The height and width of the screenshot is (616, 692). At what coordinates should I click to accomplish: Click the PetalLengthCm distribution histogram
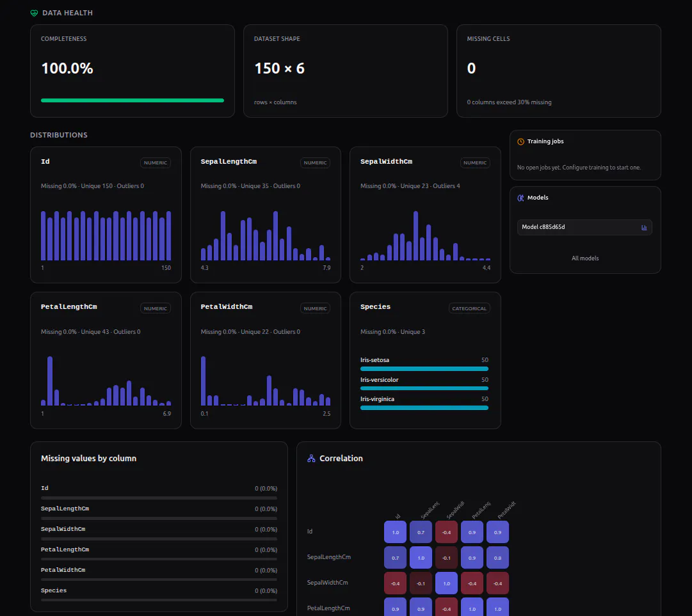106,381
